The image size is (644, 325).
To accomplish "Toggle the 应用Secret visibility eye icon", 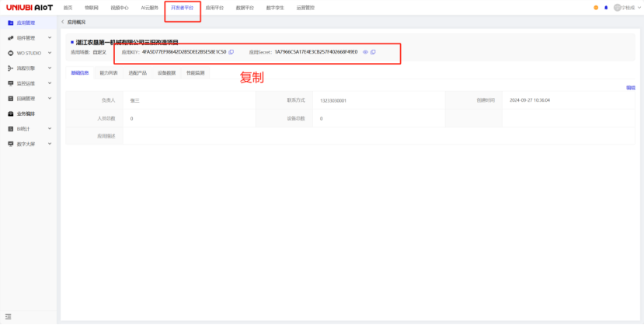I will pos(365,52).
